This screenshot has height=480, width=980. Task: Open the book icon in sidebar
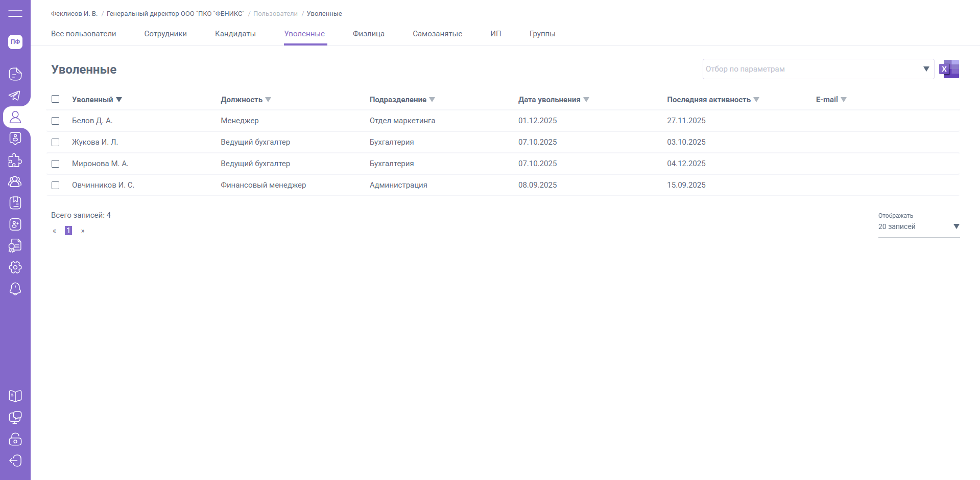point(15,396)
